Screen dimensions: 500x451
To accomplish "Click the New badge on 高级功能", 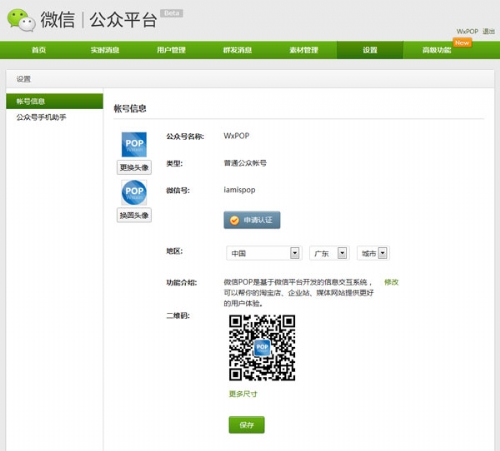I will coord(462,43).
